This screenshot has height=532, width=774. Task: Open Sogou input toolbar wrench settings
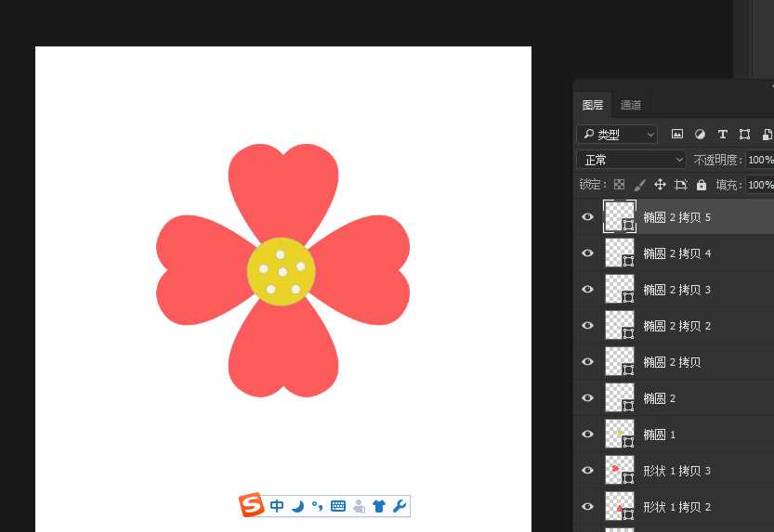[400, 506]
